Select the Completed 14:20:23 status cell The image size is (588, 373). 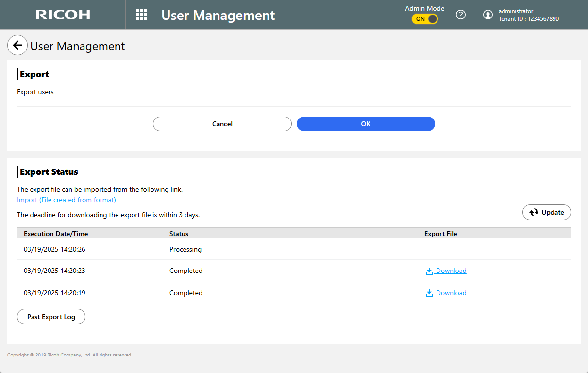[x=186, y=271]
